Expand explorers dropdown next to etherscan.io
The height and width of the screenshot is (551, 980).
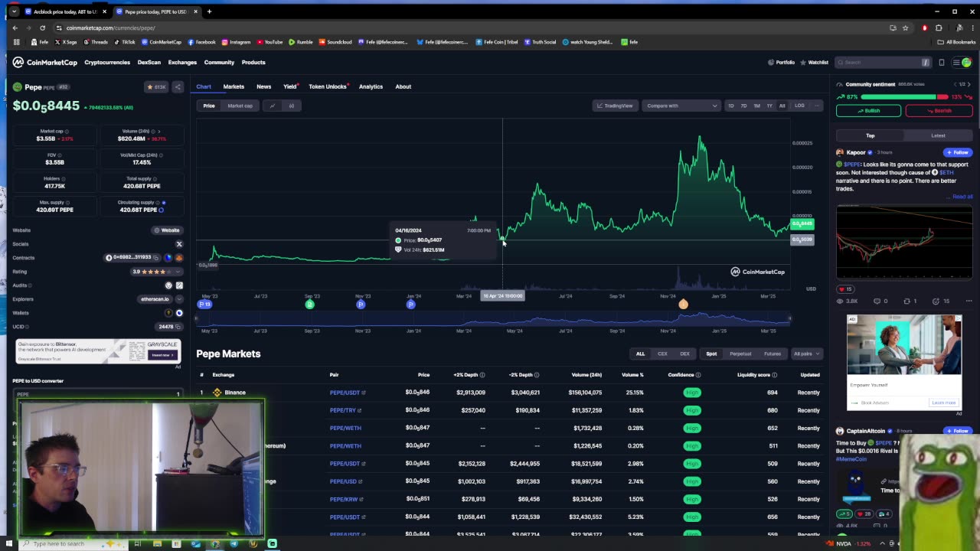178,299
